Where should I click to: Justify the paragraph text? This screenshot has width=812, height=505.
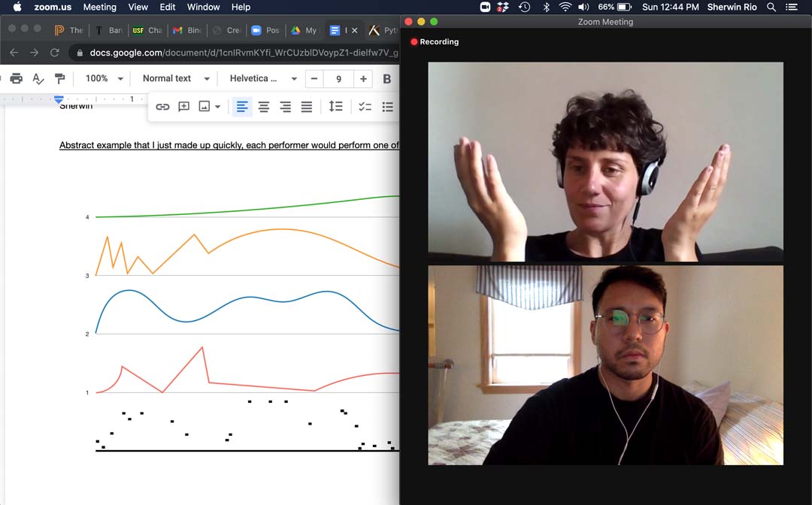click(307, 107)
